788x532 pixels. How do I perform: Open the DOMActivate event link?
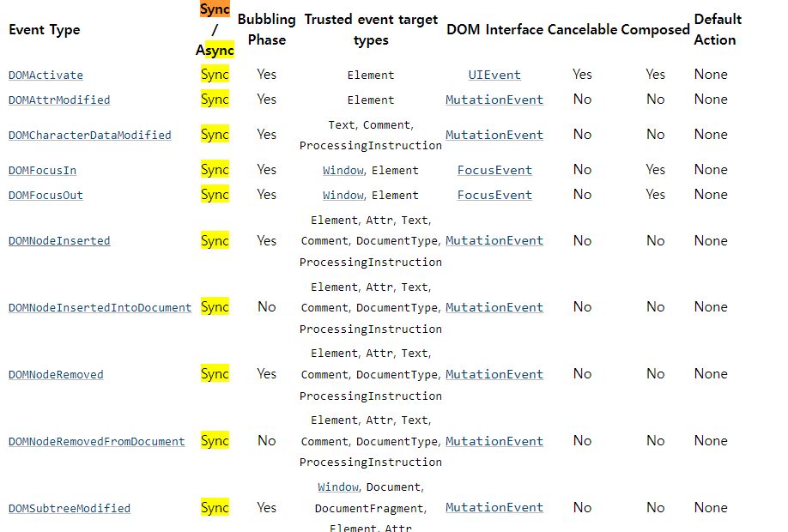[45, 75]
